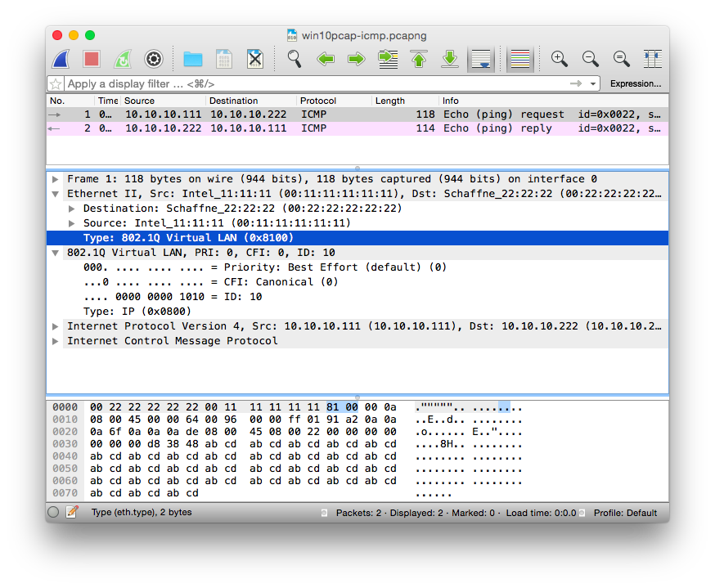The width and height of the screenshot is (715, 588).
Task: Click the filter bookmark star icon
Action: click(56, 84)
